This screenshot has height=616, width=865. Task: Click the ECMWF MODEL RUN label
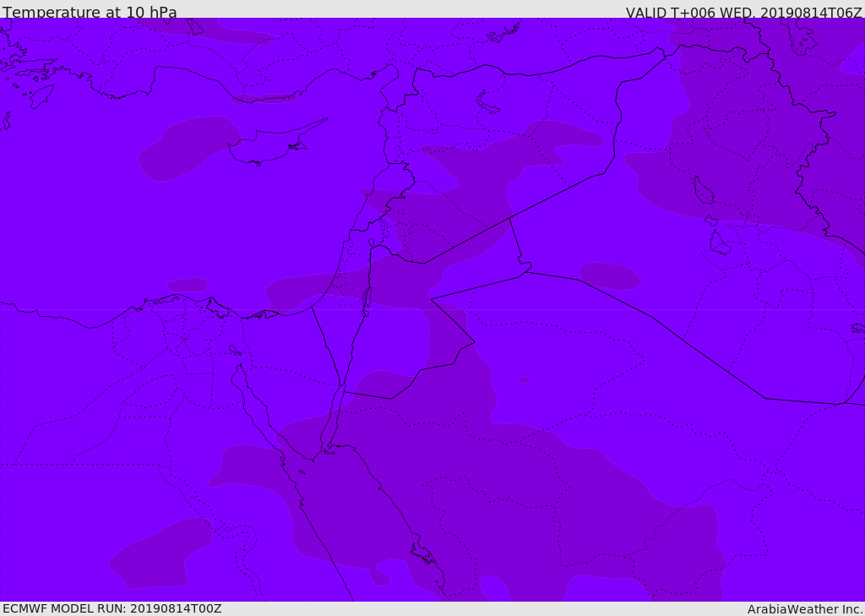112,608
